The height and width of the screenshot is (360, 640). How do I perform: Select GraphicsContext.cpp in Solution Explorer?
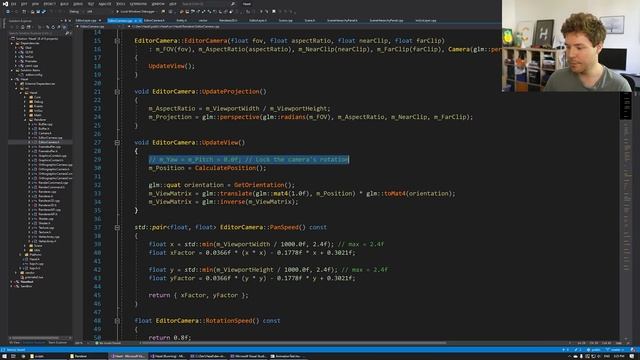click(x=52, y=156)
